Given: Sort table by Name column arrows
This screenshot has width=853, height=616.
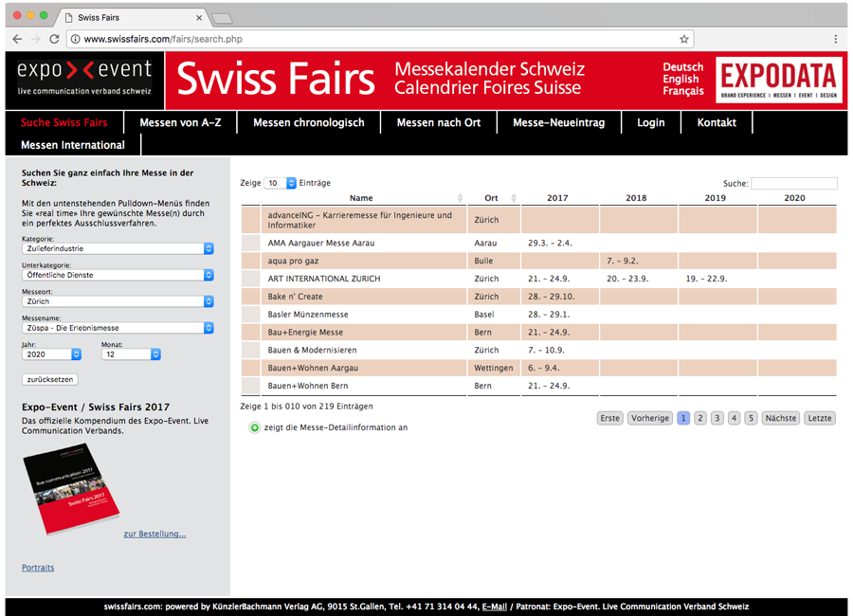Looking at the screenshot, I should pyautogui.click(x=461, y=198).
